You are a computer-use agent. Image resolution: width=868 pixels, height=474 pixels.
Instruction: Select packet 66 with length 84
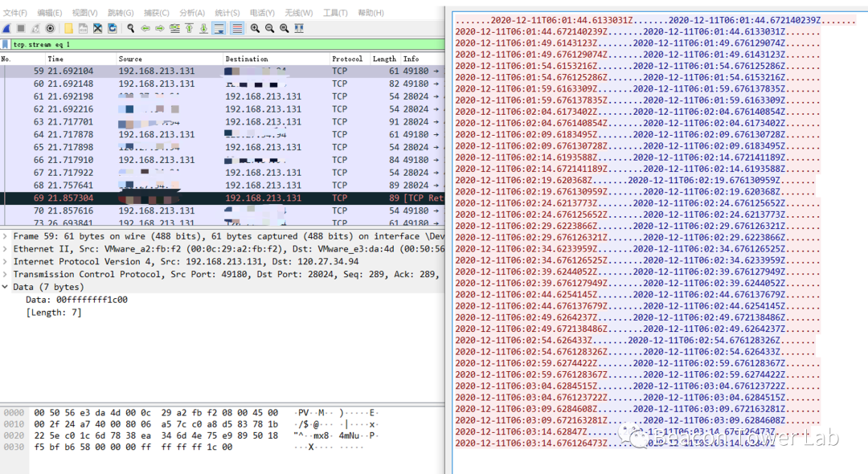pyautogui.click(x=222, y=160)
